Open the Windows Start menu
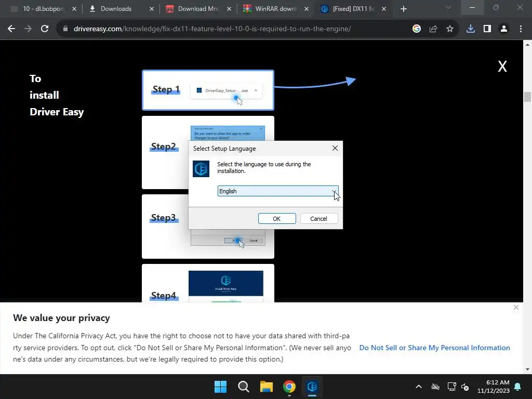This screenshot has height=399, width=532. point(220,387)
